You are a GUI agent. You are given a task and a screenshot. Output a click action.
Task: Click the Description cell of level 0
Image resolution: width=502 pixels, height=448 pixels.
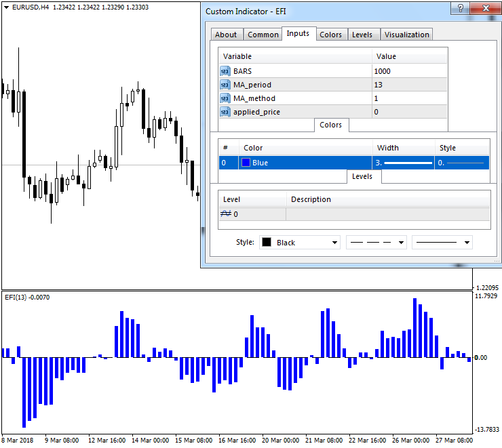click(x=388, y=214)
